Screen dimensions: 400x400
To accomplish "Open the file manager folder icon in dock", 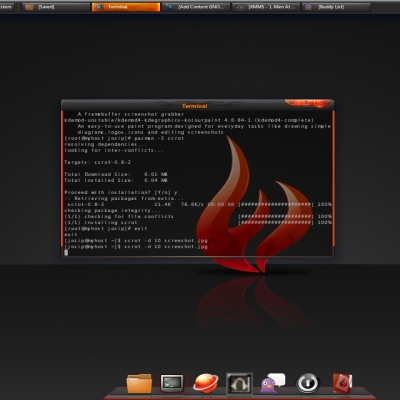I will pyautogui.click(x=139, y=384).
